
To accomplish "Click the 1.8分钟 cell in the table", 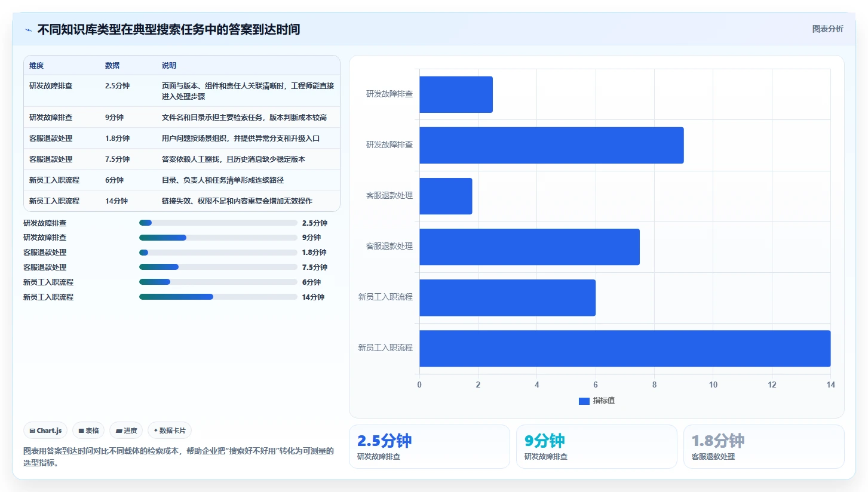I will pos(117,138).
